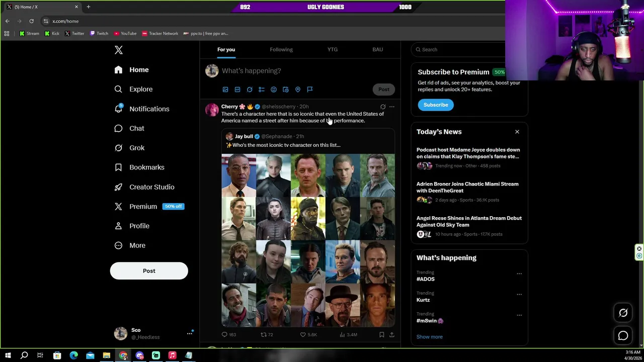Add media icon in the composer
This screenshot has height=362, width=644.
click(225, 89)
